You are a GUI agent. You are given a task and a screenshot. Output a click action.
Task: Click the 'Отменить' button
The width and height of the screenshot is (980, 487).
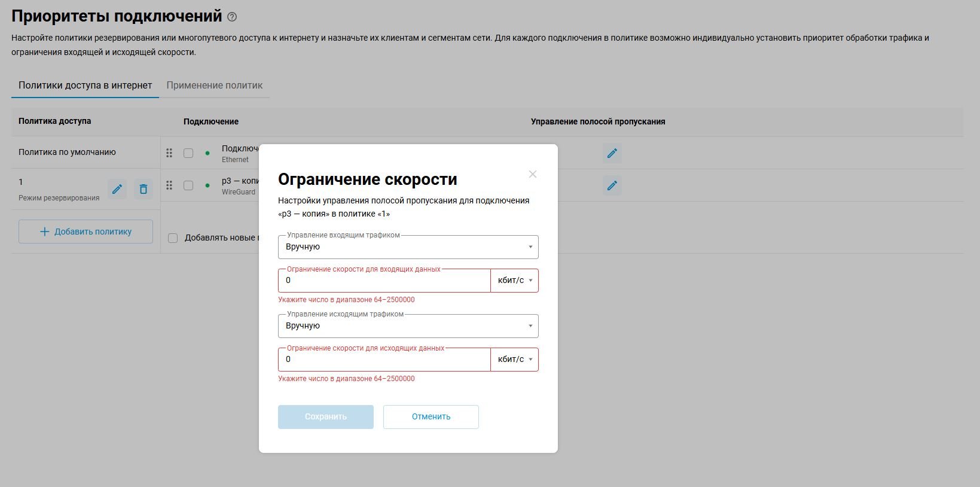click(x=431, y=417)
